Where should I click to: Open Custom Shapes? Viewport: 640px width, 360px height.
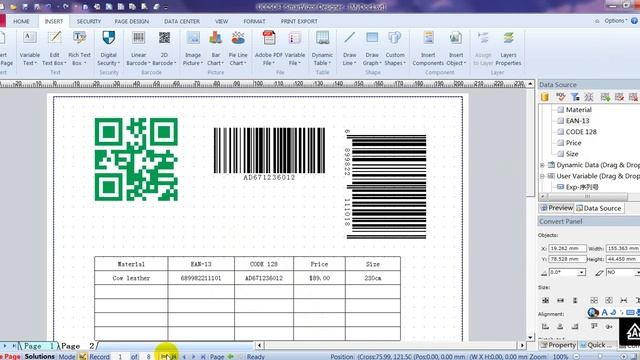[395, 48]
